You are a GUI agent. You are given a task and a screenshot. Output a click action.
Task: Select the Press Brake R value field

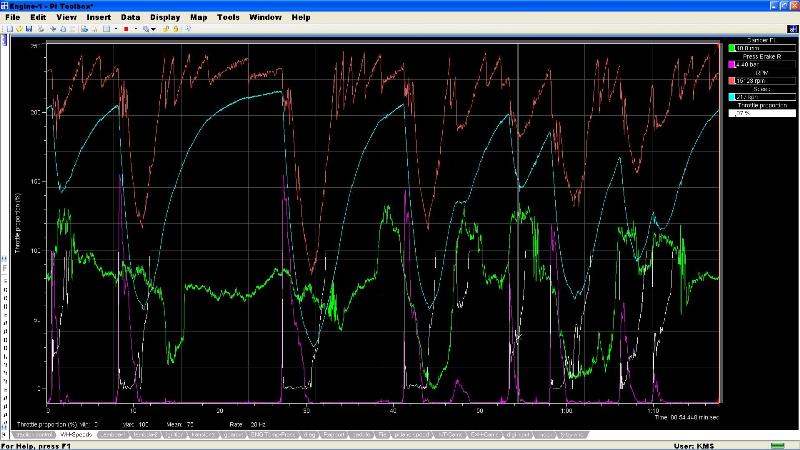point(766,64)
